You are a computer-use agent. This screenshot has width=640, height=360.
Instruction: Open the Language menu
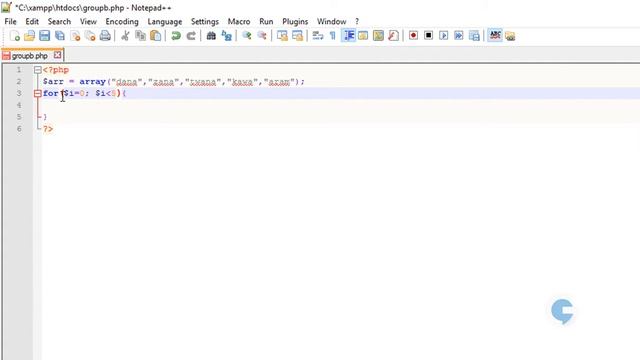[x=165, y=22]
